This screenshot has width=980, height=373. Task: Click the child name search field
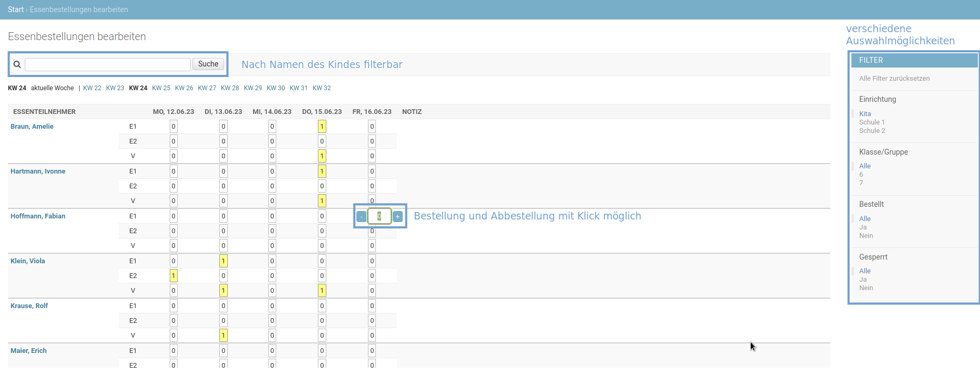coord(108,64)
